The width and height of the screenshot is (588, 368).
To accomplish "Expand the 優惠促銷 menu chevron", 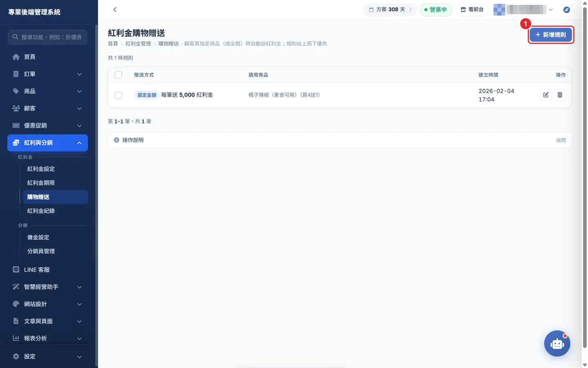I will (80, 126).
